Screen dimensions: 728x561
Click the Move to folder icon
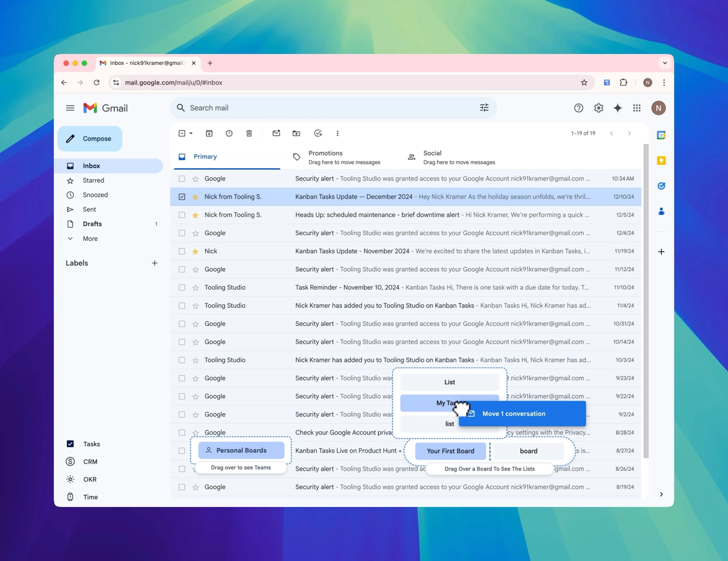[x=296, y=134]
